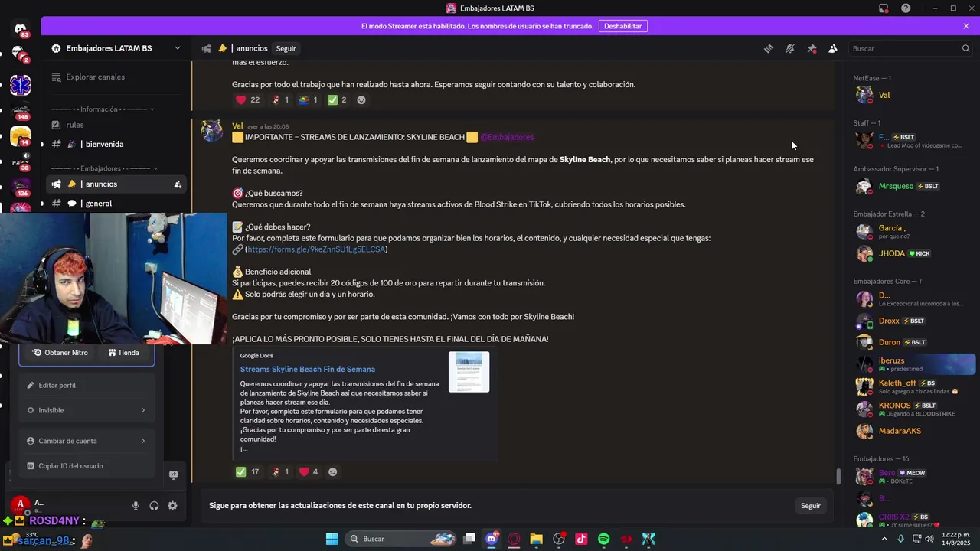Focus the Discord Buscar search field
The height and width of the screenshot is (551, 980).
pyautogui.click(x=910, y=48)
